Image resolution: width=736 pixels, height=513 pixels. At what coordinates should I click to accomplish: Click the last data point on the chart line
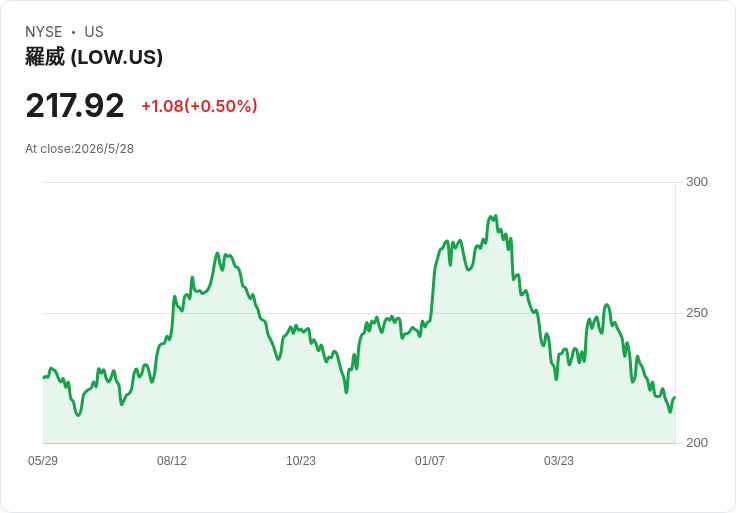click(x=675, y=398)
